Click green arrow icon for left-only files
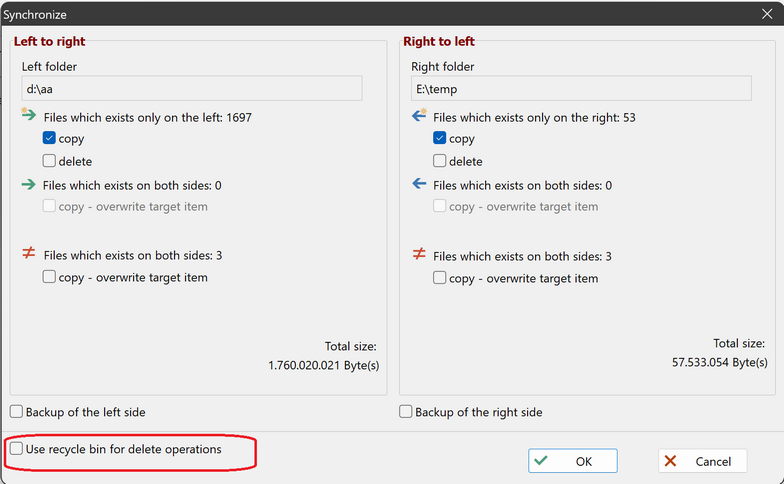 pyautogui.click(x=29, y=117)
